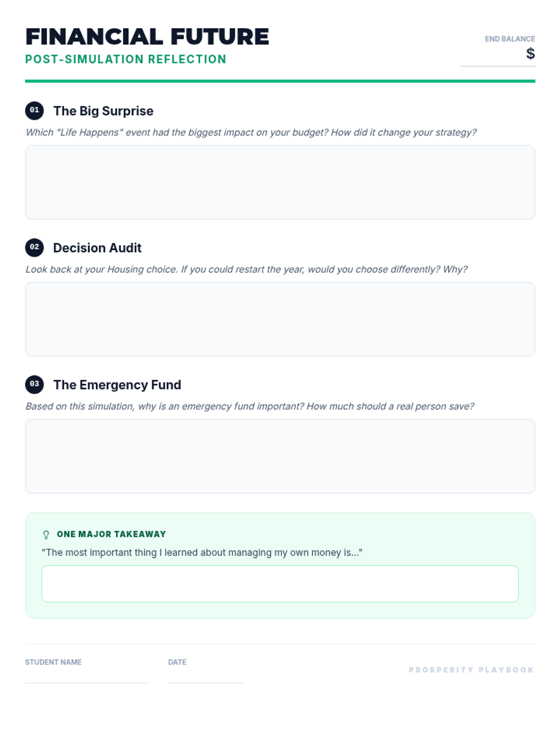Click the lightbulb icon beside One Major Takeaway
The image size is (560, 747).
coord(46,535)
